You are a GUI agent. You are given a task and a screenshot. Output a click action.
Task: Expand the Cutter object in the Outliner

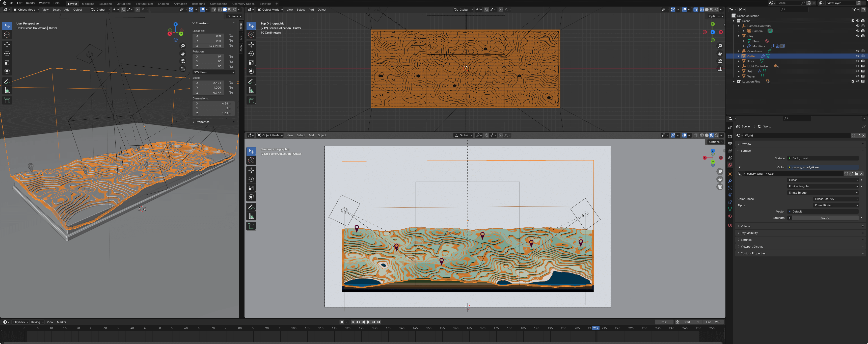coord(739,56)
